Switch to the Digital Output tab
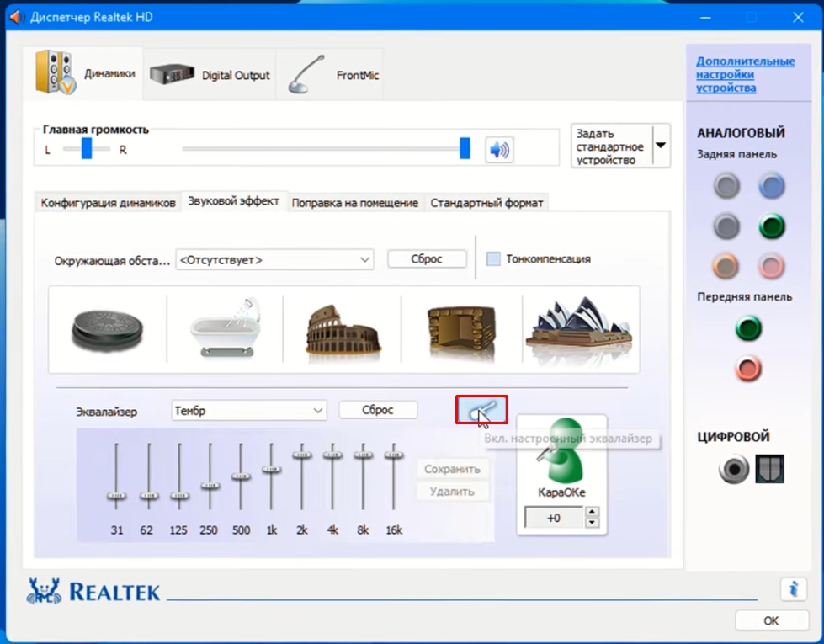The image size is (824, 644). [209, 75]
